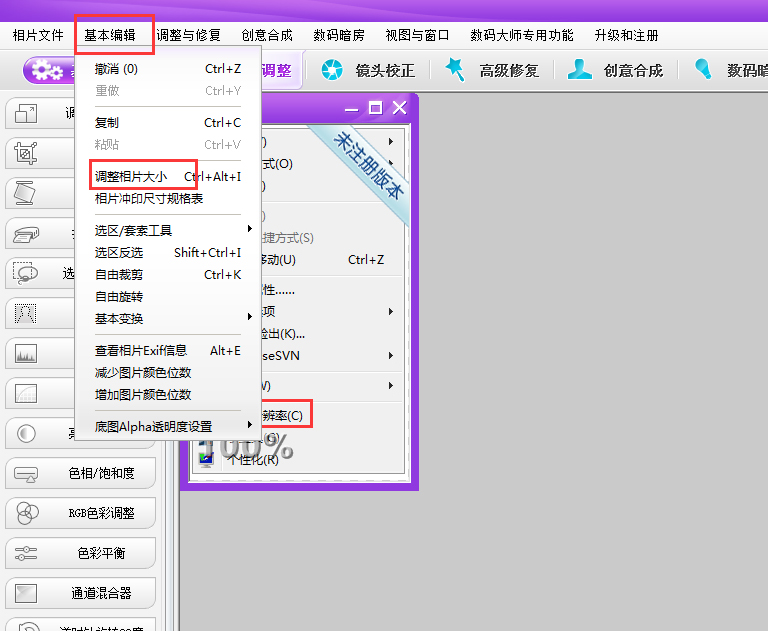The image size is (768, 631).
Task: Click the resize photo icon in sidebar
Action: [26, 113]
